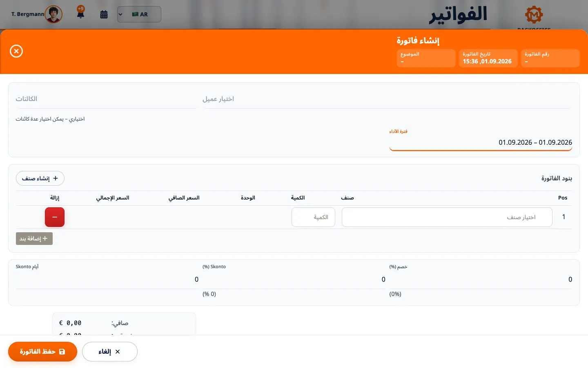The width and height of the screenshot is (588, 368).
Task: Click the بنود الفاتورة section heading
Action: 557,178
